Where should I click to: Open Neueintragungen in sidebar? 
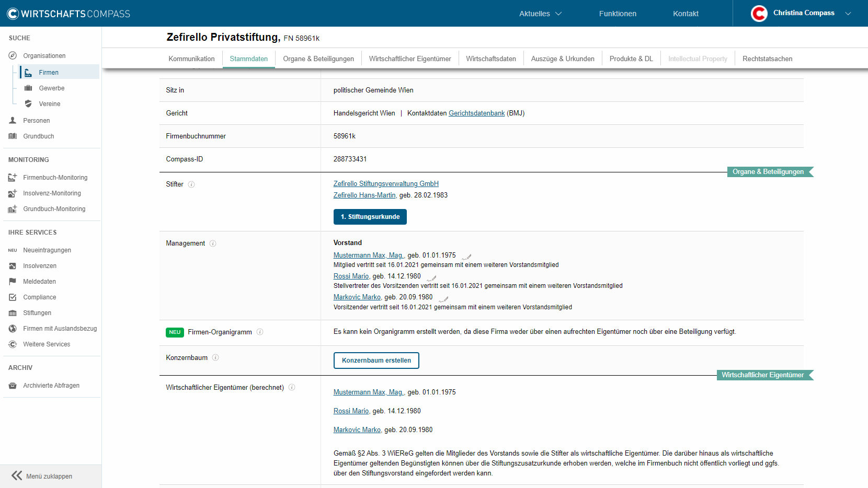tap(47, 250)
